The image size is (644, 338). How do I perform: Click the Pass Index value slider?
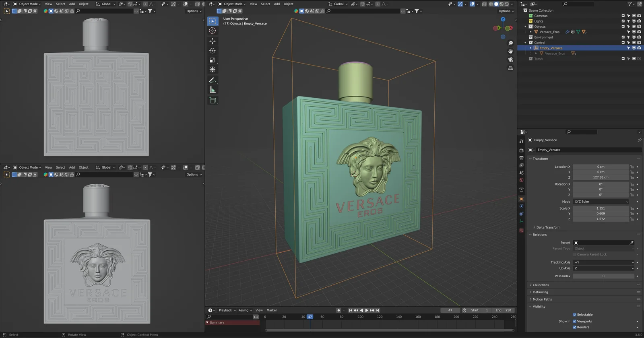point(603,276)
